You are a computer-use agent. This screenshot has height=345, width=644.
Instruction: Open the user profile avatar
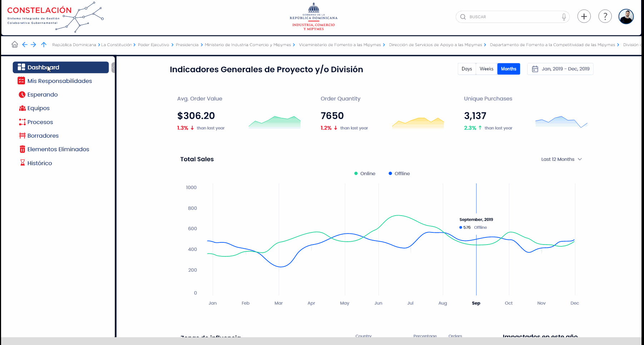626,16
